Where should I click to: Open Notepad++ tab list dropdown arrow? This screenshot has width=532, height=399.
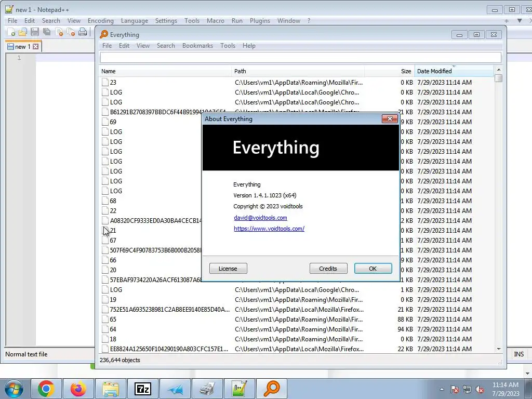coord(520,21)
